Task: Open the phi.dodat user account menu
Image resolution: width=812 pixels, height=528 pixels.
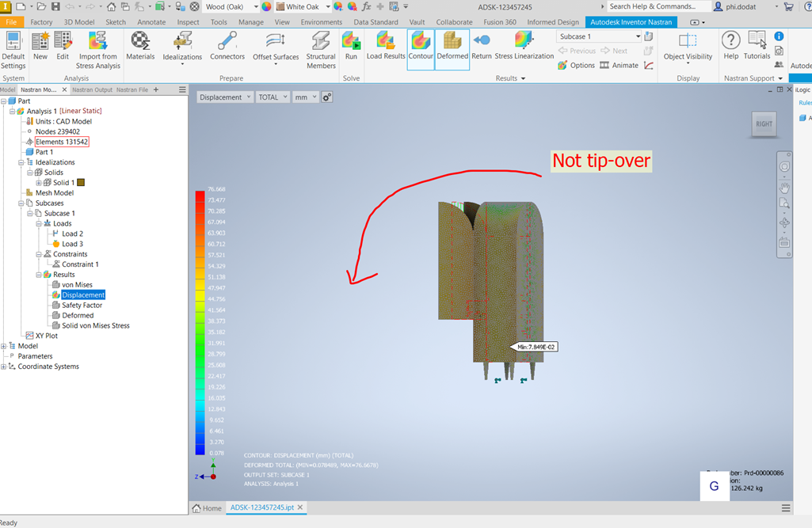Action: coord(745,7)
